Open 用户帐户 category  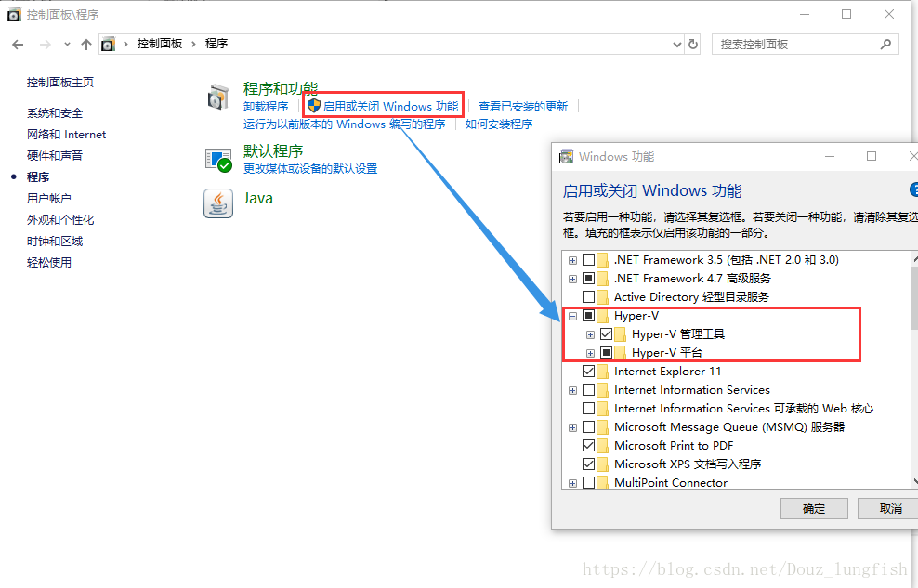coord(48,199)
